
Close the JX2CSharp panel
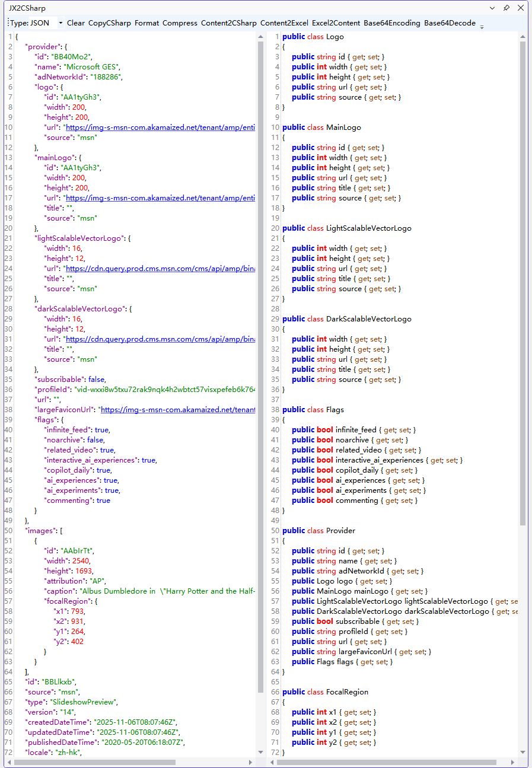click(520, 8)
